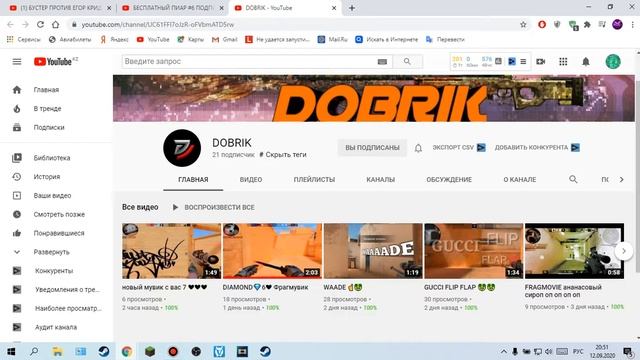Reload the page
The width and height of the screenshot is (640, 360).
pos(40,24)
